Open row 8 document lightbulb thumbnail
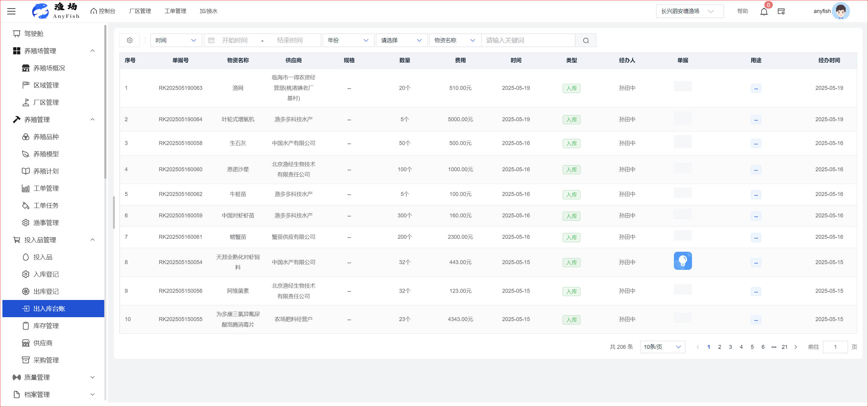Image resolution: width=868 pixels, height=407 pixels. coord(682,261)
